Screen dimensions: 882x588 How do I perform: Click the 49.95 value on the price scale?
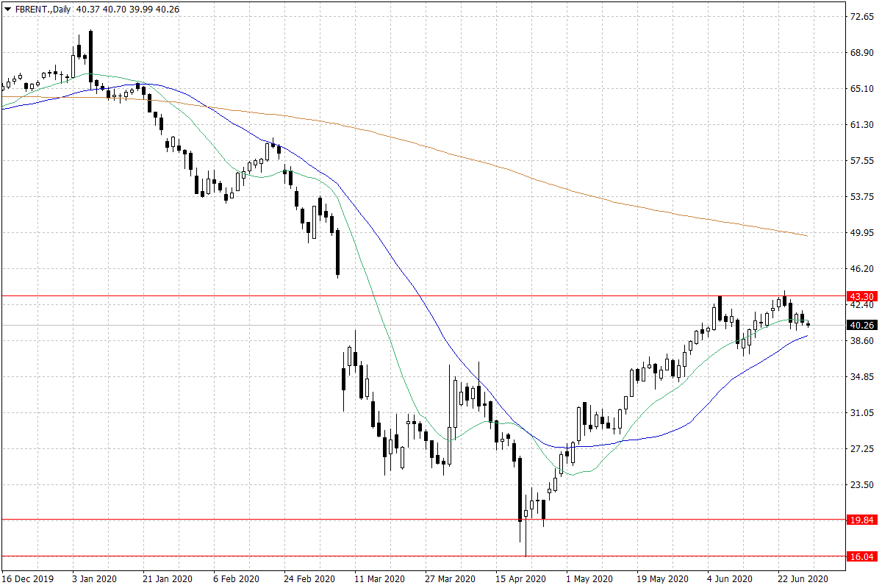tap(859, 233)
